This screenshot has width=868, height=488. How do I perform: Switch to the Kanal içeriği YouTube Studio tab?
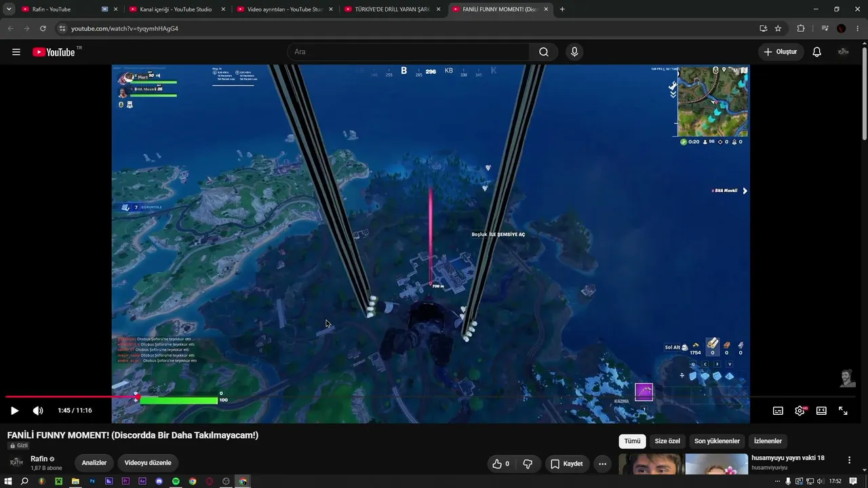pos(176,9)
